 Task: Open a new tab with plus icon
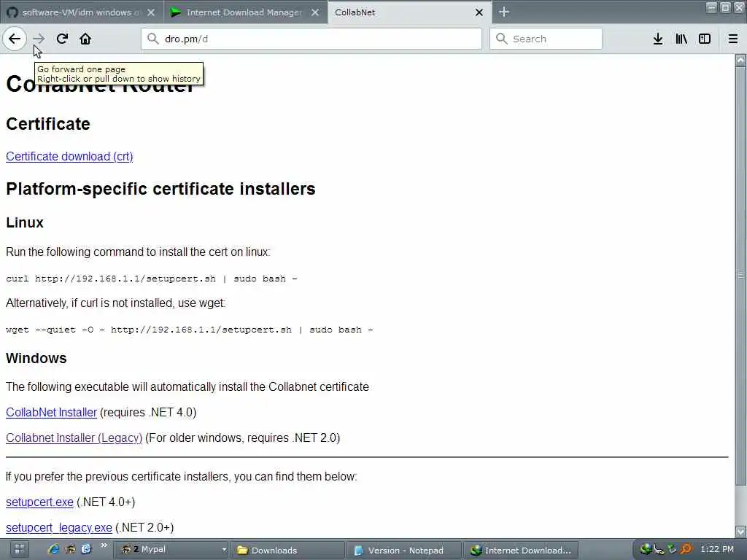pyautogui.click(x=504, y=12)
